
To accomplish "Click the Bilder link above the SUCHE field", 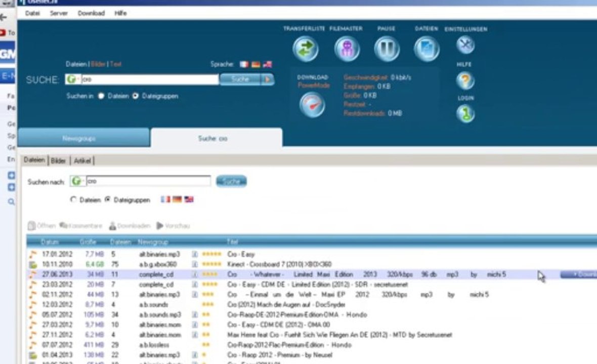I will (98, 64).
